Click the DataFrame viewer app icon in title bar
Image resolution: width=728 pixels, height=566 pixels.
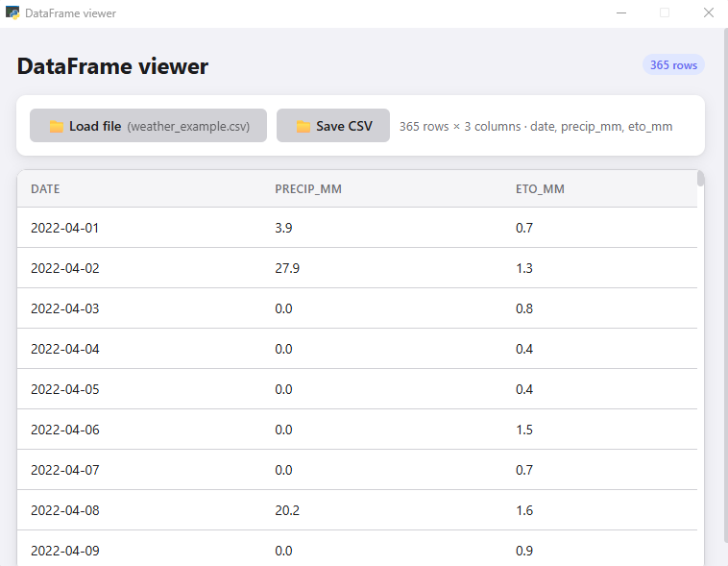tap(12, 12)
